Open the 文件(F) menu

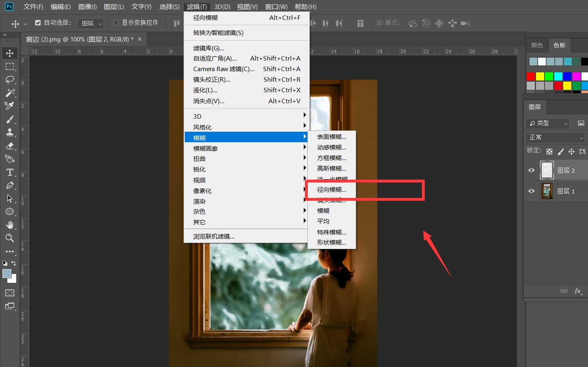coord(33,7)
